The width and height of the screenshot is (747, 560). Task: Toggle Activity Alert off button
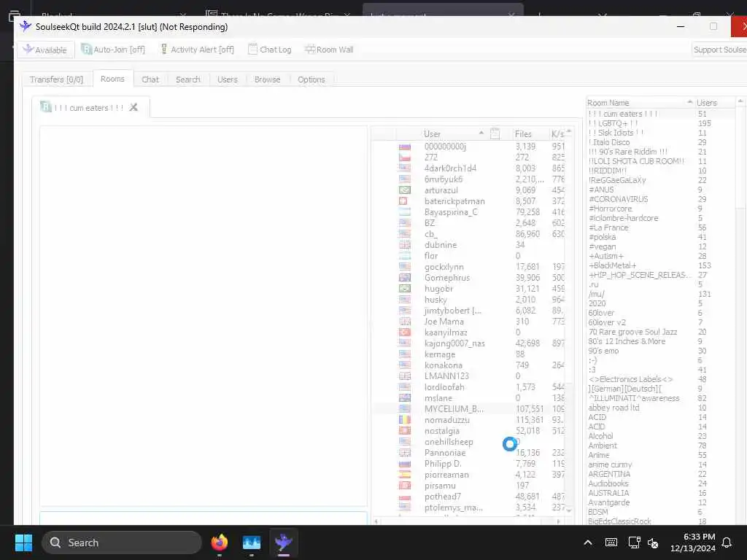(197, 50)
